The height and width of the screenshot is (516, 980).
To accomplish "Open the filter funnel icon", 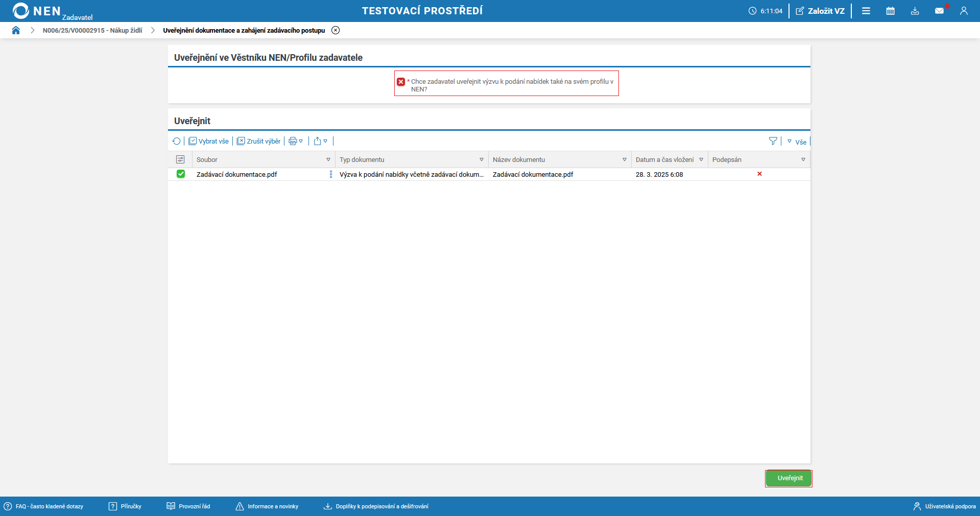I will pyautogui.click(x=773, y=142).
